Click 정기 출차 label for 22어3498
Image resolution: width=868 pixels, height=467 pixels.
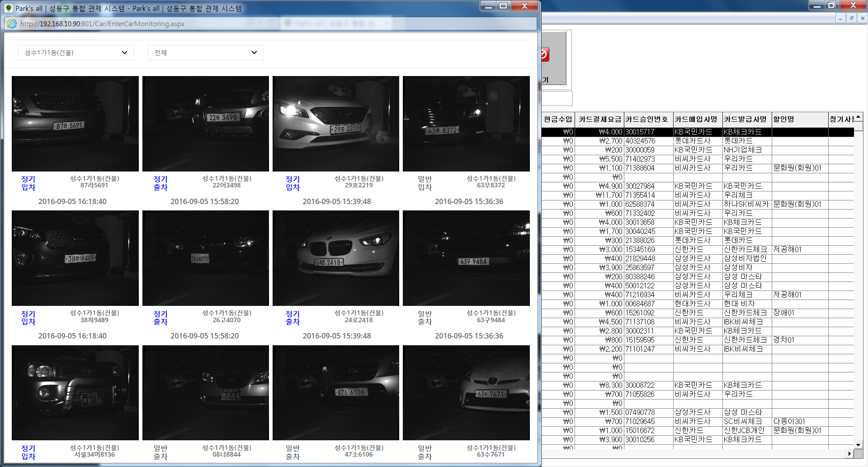click(160, 183)
